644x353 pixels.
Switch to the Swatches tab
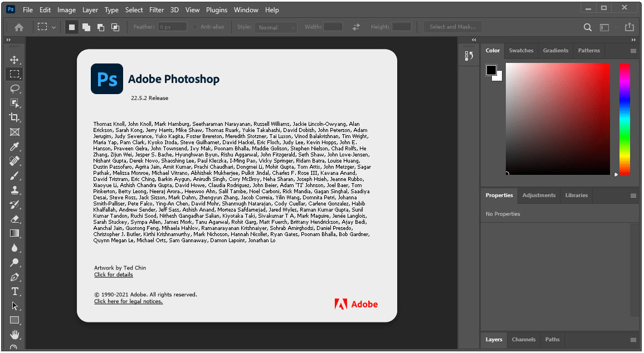coord(521,51)
